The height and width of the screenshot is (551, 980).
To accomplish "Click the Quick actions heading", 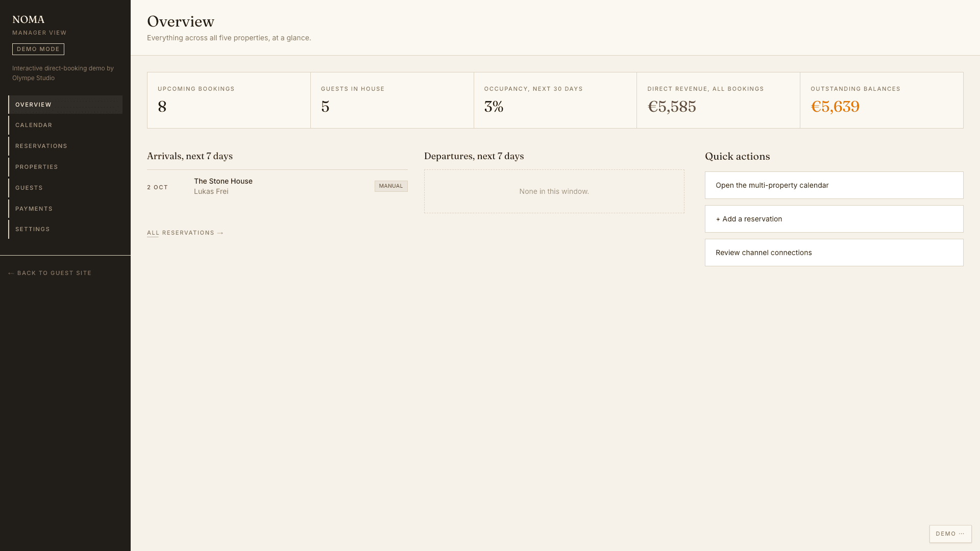I will (x=738, y=157).
